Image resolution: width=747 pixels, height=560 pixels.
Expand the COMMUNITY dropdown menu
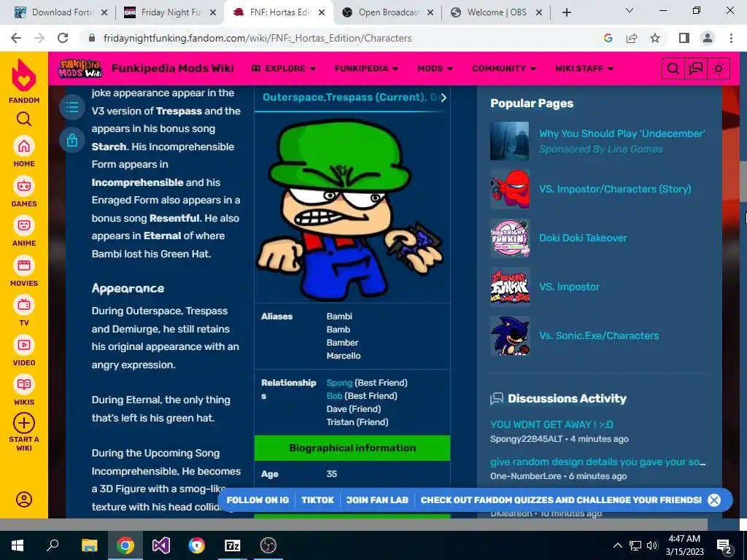504,69
